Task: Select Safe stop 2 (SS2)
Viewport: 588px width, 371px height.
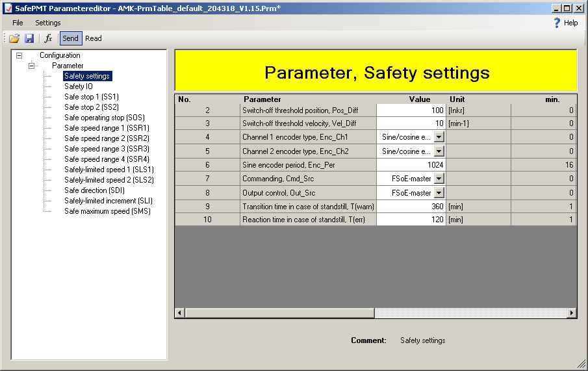Action: (92, 107)
